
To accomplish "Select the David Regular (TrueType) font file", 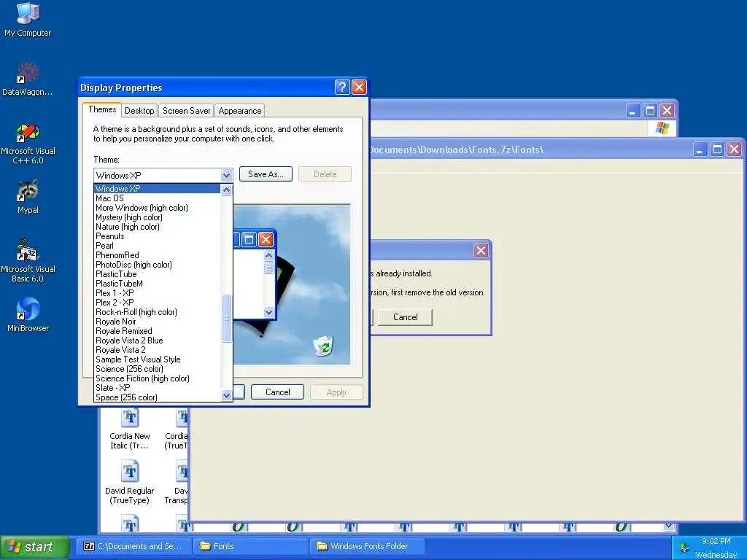I will [x=129, y=483].
